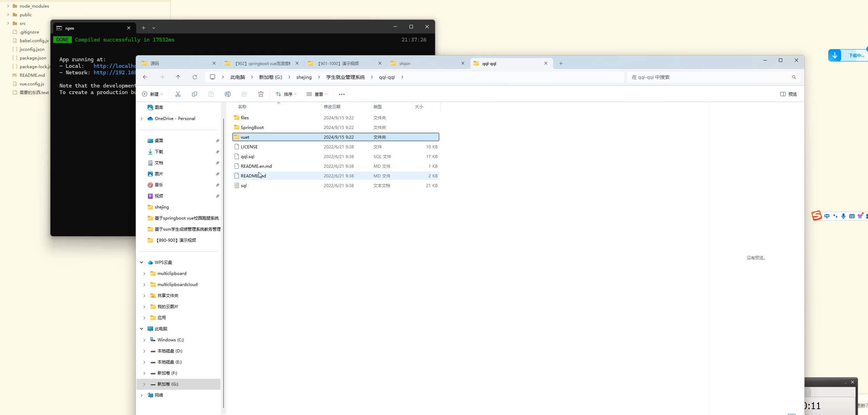Click the Copy icon in Explorer toolbar

195,94
